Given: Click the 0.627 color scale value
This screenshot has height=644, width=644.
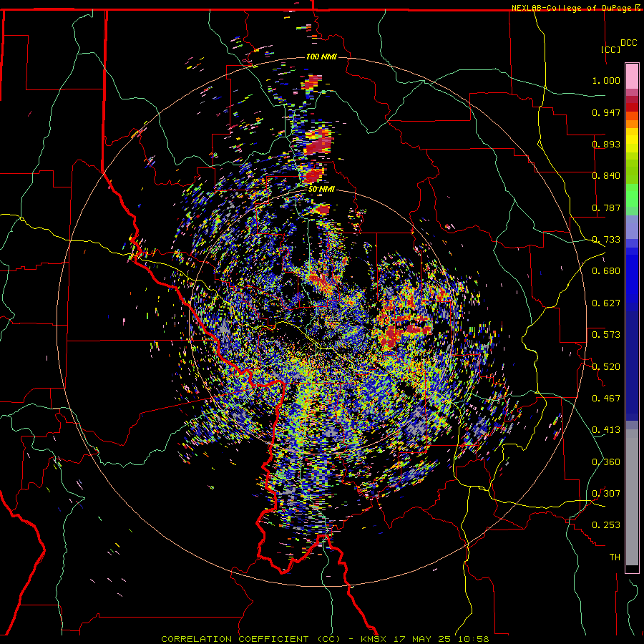Looking at the screenshot, I should (x=606, y=303).
